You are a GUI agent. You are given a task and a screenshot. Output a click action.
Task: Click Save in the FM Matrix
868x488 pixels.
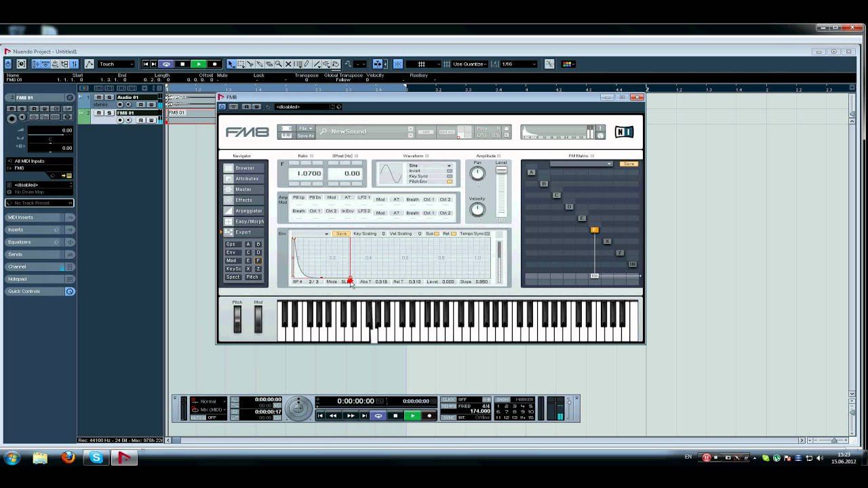[629, 164]
